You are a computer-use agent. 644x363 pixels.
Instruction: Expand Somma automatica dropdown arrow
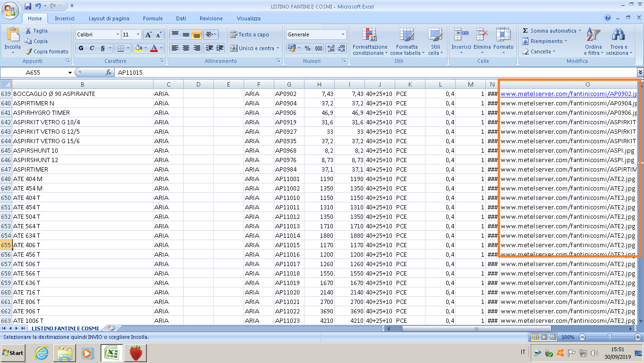click(x=580, y=31)
